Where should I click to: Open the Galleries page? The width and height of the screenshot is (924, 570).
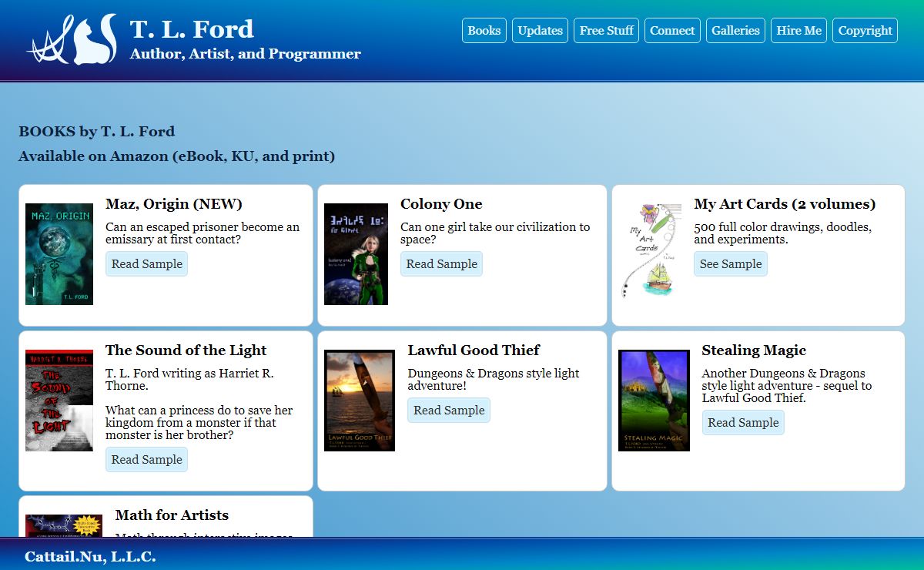click(x=735, y=31)
